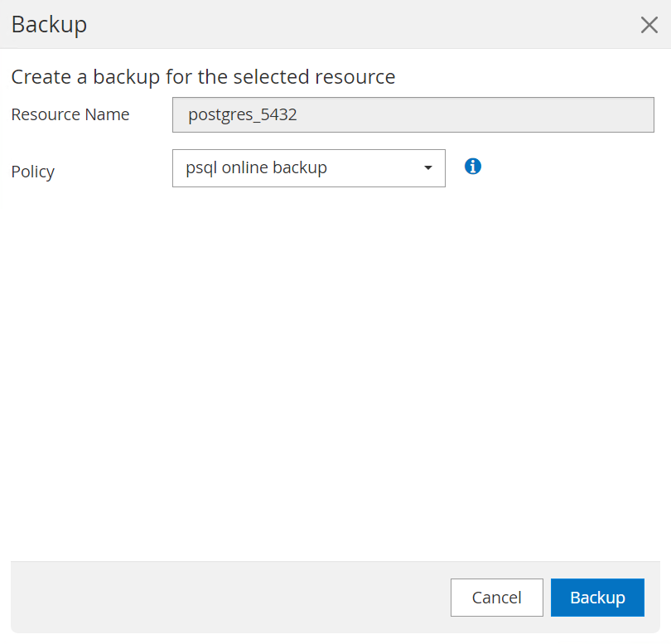This screenshot has width=671, height=644.
Task: Select the 'postgres_5432' text in the field
Action: click(243, 115)
